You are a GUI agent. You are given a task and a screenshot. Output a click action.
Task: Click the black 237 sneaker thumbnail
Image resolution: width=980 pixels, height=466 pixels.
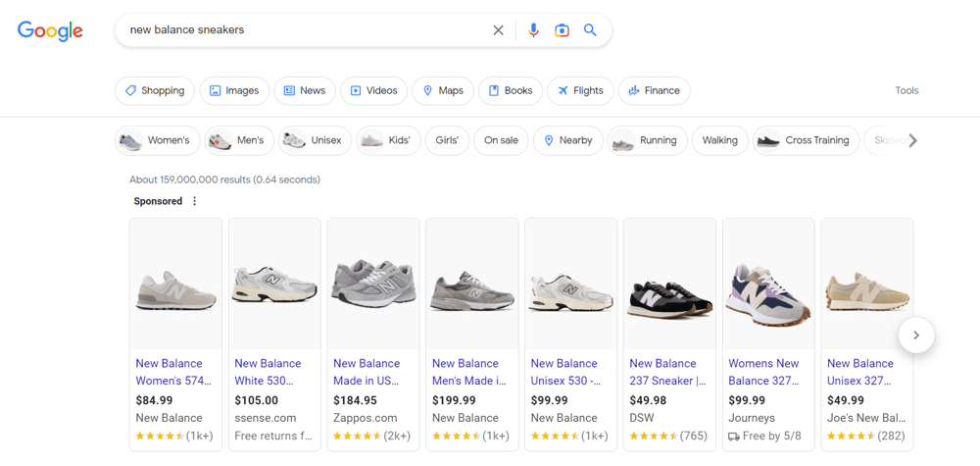click(669, 292)
